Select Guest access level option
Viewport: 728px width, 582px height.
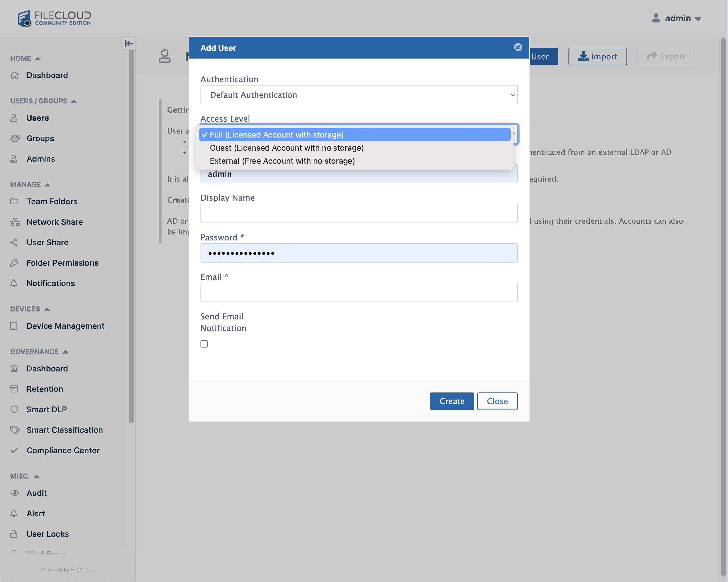(287, 148)
